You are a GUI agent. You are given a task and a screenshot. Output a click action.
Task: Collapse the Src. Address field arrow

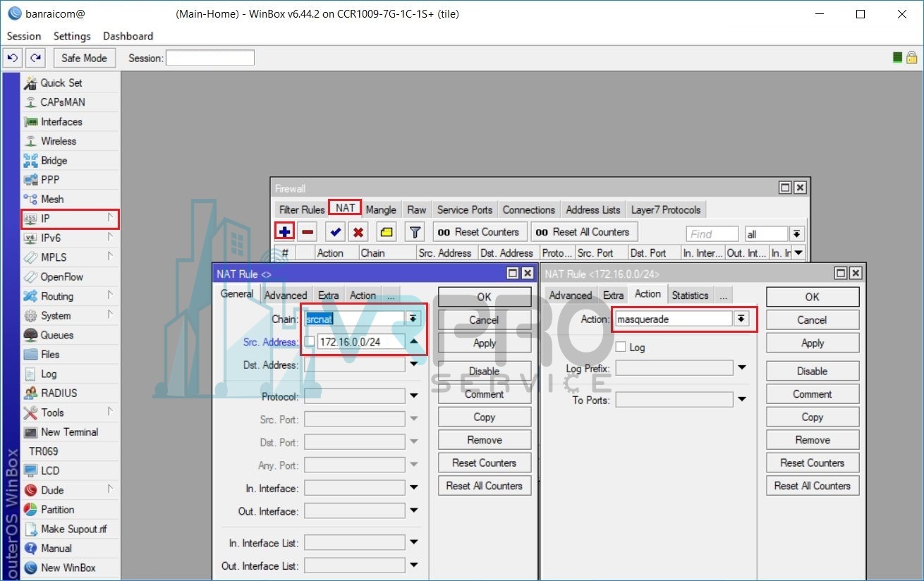[x=414, y=342]
